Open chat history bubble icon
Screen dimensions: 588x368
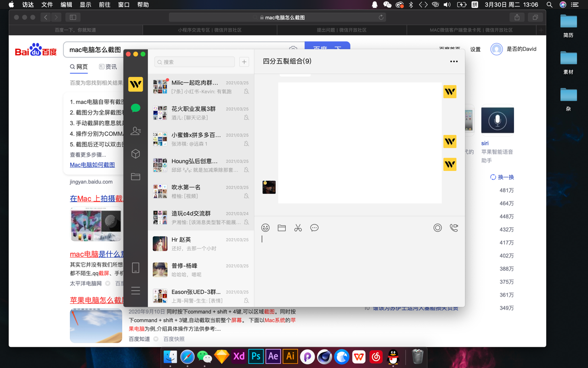(314, 228)
